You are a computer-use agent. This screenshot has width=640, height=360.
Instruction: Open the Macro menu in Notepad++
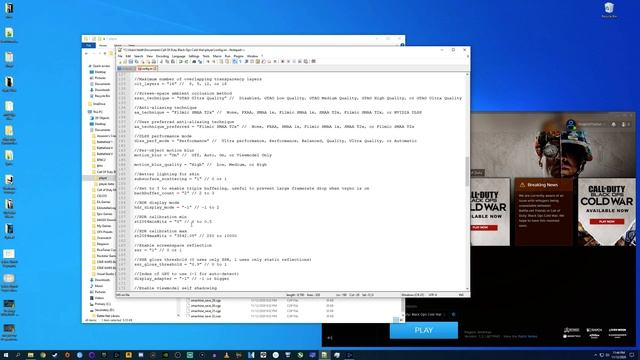[217, 56]
